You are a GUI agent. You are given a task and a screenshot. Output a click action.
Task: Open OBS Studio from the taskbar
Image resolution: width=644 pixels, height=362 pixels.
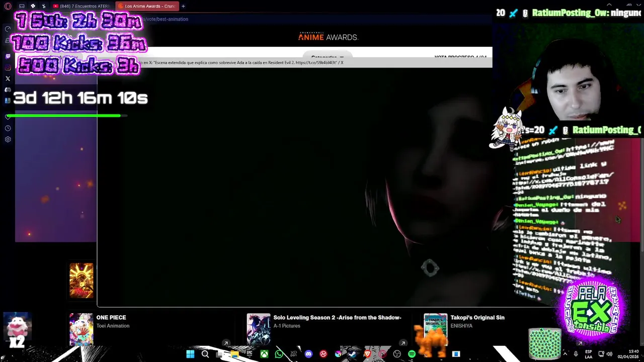(x=397, y=354)
